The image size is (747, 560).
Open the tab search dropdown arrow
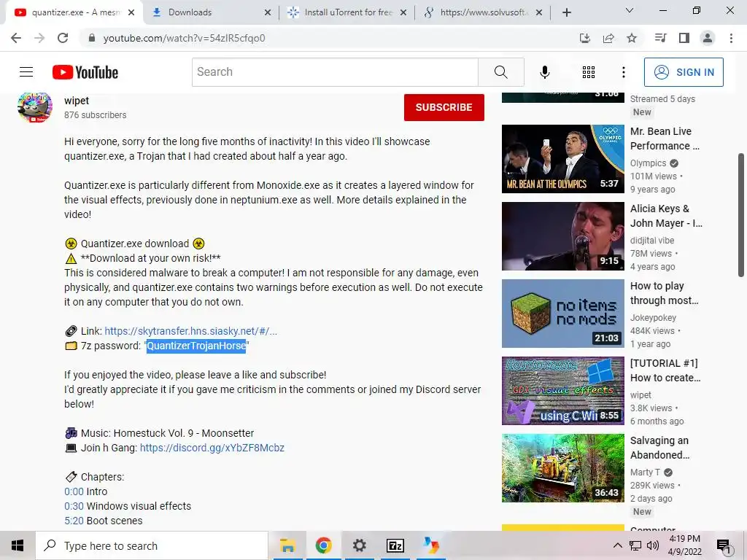click(x=630, y=10)
